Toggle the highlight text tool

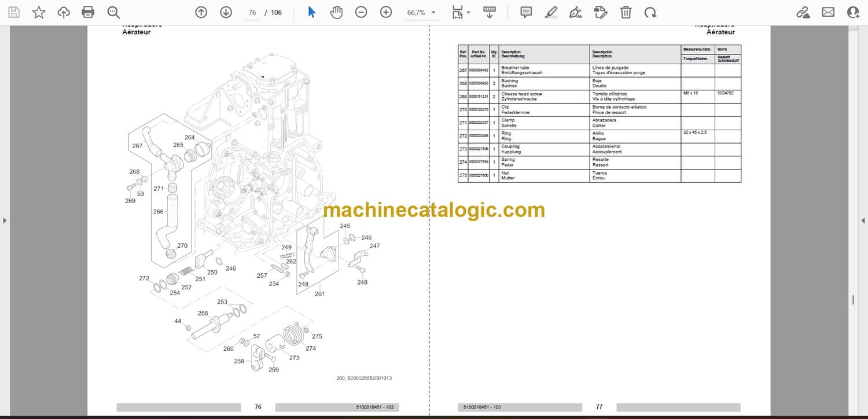click(551, 12)
